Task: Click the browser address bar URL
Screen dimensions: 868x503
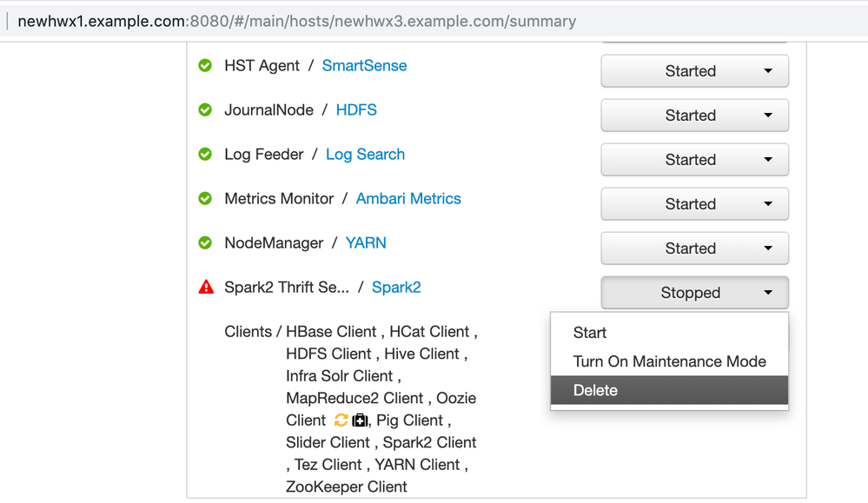Action: (x=297, y=21)
